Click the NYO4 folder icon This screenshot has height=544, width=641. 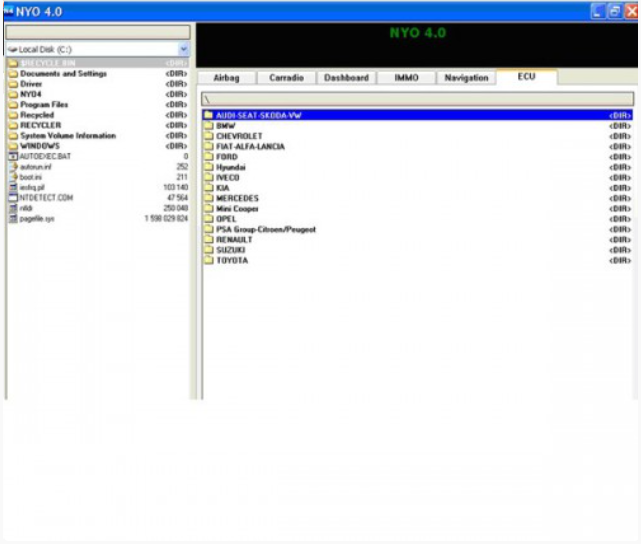13,94
